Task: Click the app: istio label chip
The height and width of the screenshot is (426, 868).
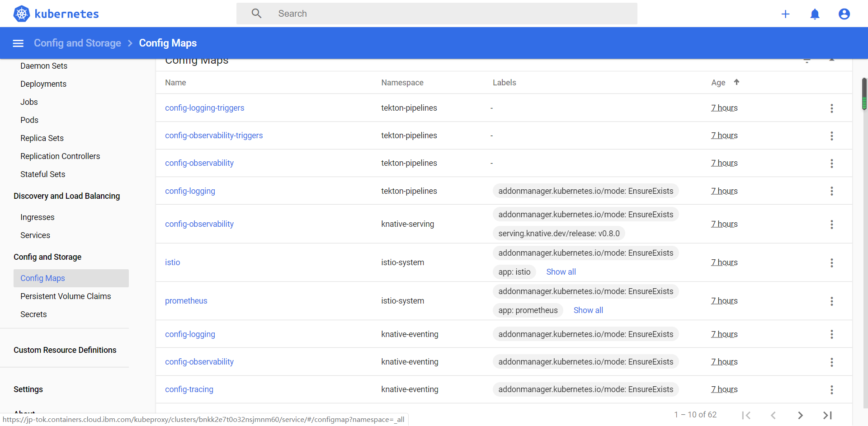Action: pos(514,272)
